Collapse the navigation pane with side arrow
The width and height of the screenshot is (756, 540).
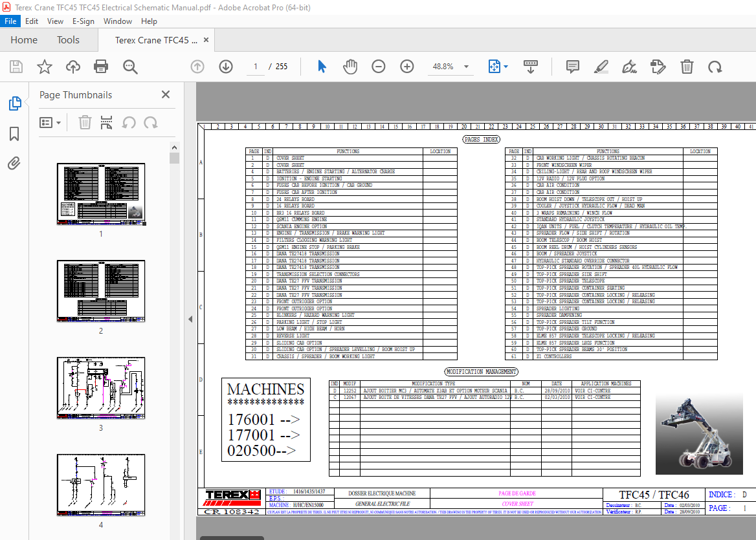(x=190, y=319)
